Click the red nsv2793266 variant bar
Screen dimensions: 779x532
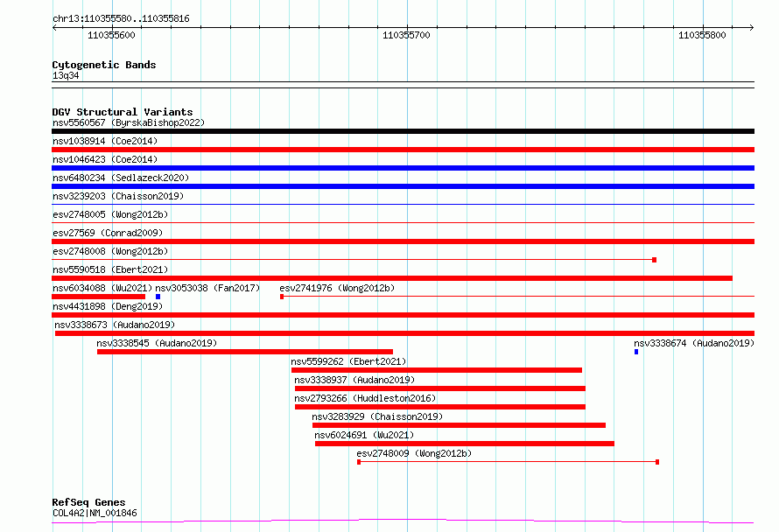[x=440, y=408]
